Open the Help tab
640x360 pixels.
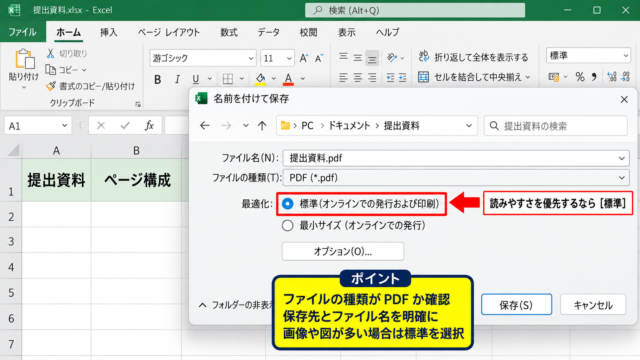tap(387, 32)
